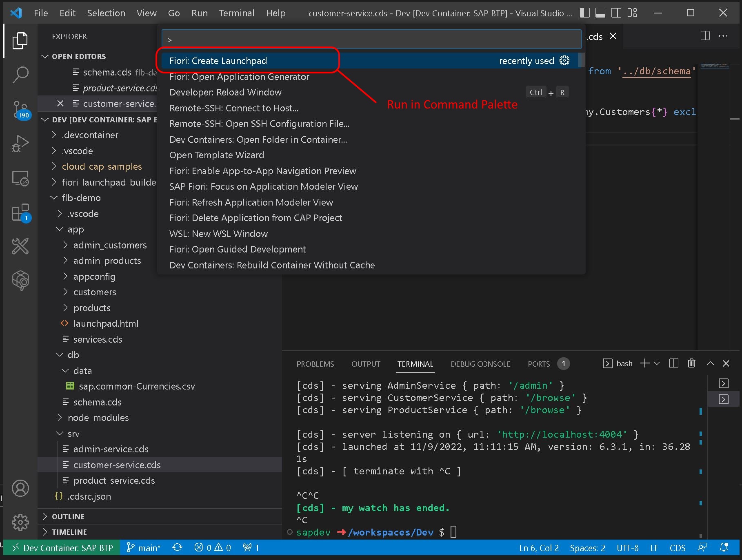
Task: Toggle panel layout button
Action: 600,13
